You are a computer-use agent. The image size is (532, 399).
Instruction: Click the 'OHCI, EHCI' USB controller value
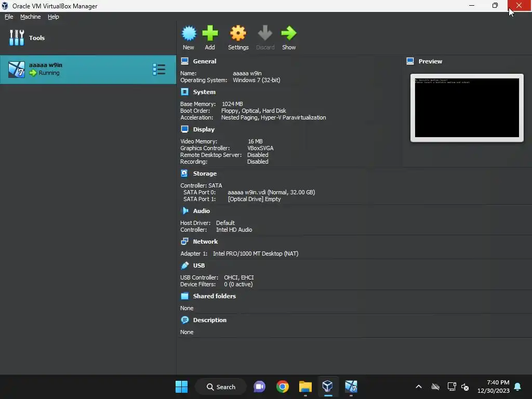pyautogui.click(x=239, y=277)
